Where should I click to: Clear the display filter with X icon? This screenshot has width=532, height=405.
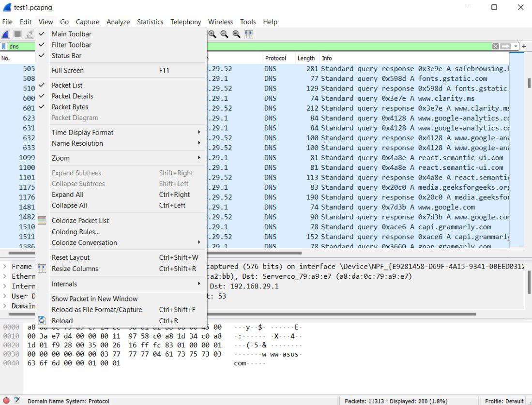pyautogui.click(x=495, y=46)
